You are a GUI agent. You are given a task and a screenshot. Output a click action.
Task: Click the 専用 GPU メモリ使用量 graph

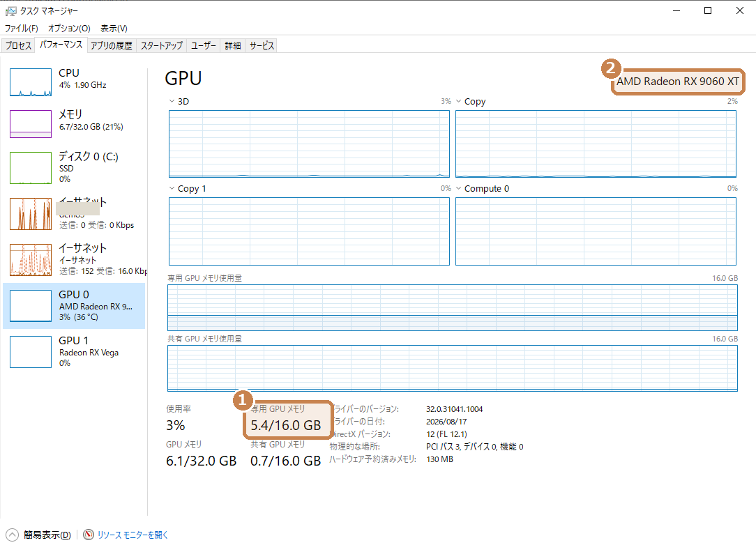453,307
